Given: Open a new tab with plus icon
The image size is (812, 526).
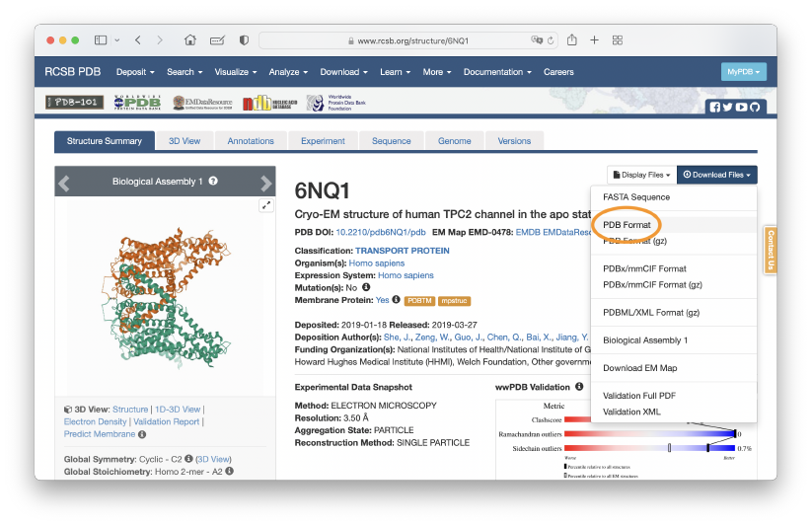Looking at the screenshot, I should tap(595, 39).
